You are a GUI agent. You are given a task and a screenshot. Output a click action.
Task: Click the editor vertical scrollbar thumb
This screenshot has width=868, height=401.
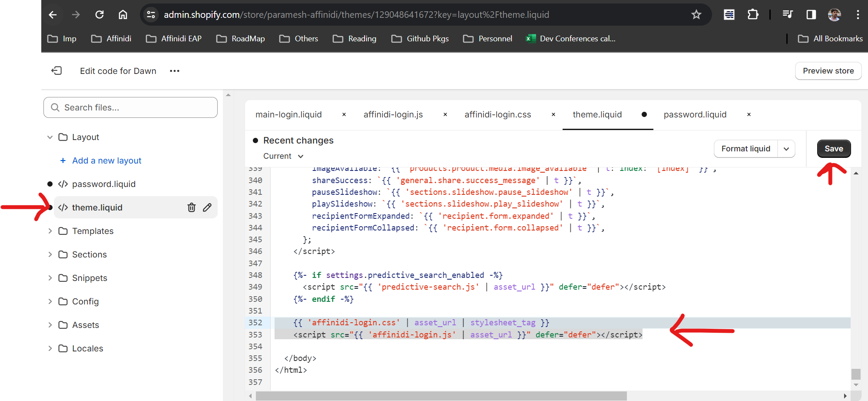point(856,374)
